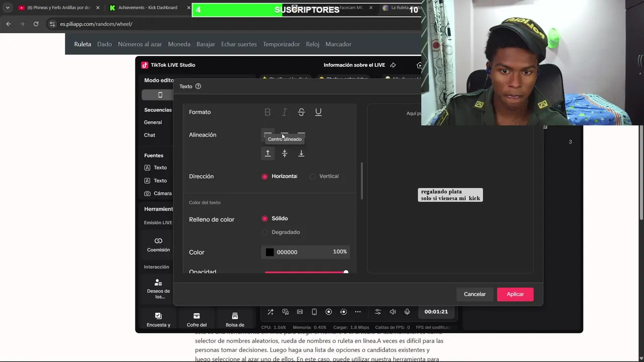Switch to Achievements - Kick Dashboard tab
This screenshot has width=644, height=362.
143,8
